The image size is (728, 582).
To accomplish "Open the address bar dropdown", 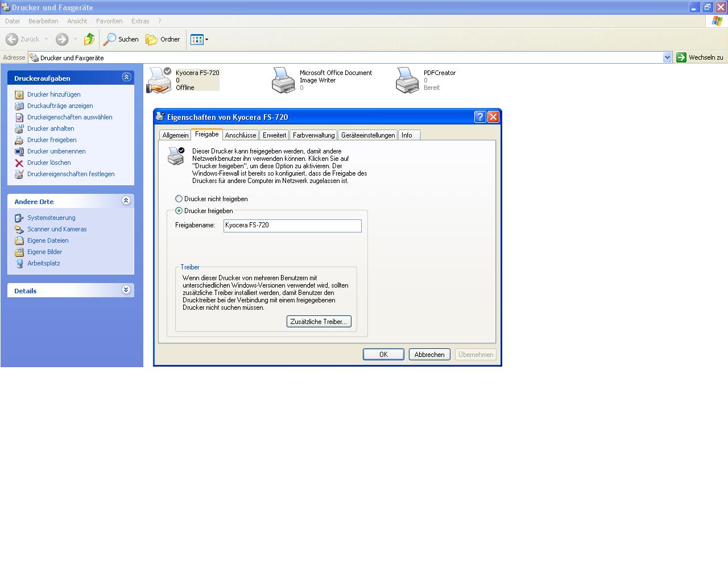I will [x=668, y=57].
